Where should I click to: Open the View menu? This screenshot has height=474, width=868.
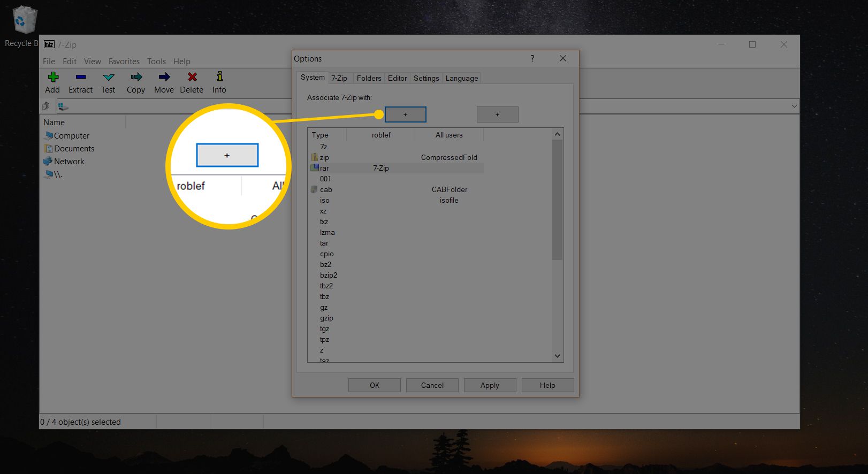93,62
